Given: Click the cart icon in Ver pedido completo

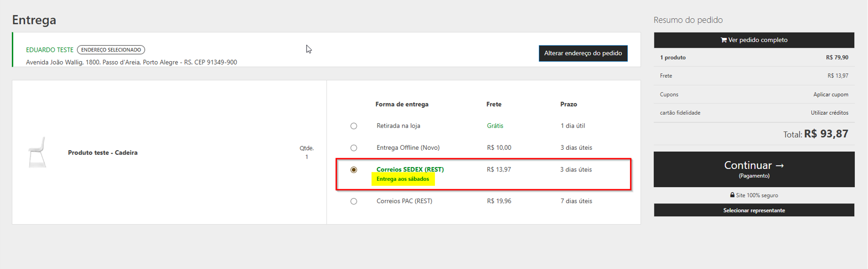Looking at the screenshot, I should 724,40.
